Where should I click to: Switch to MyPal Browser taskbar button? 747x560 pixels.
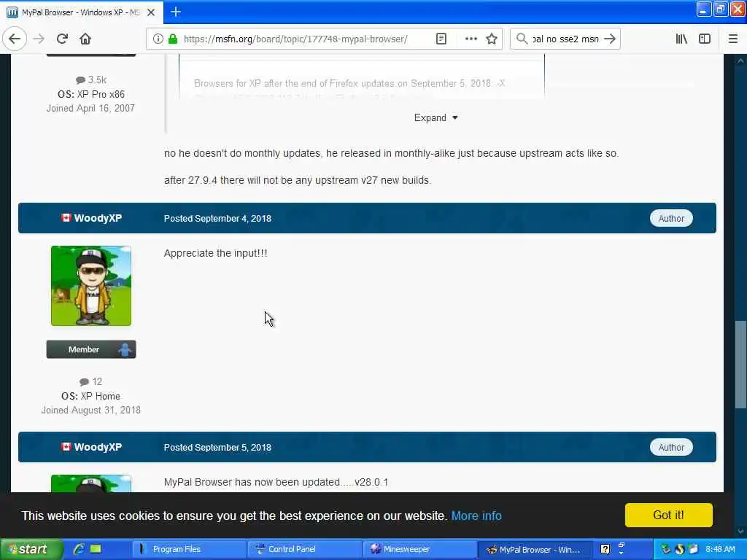[x=535, y=550]
